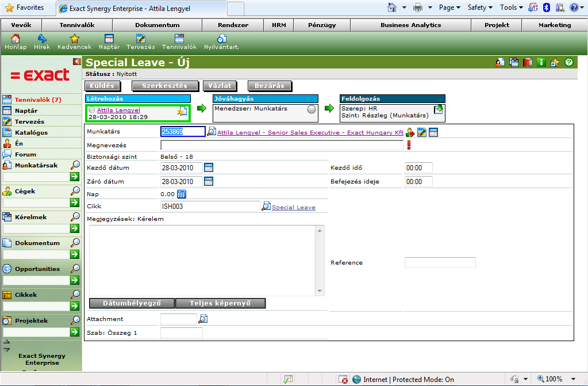Open Kedvencek favorites star icon
Screen dimensions: 588x386
(75, 39)
